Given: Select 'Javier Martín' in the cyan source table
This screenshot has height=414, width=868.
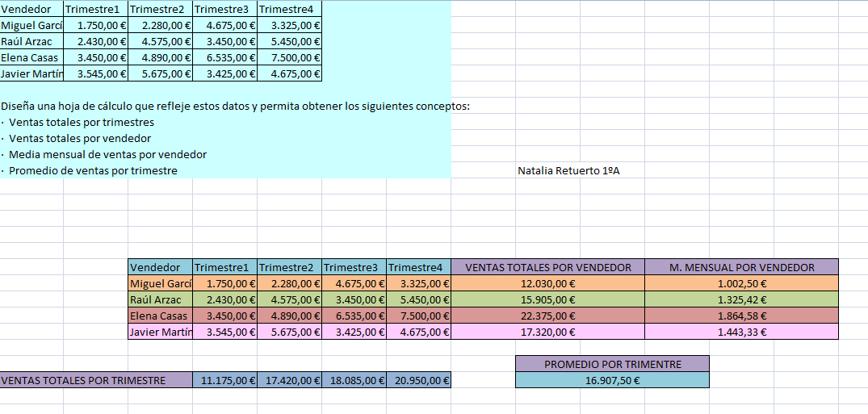Looking at the screenshot, I should [31, 73].
